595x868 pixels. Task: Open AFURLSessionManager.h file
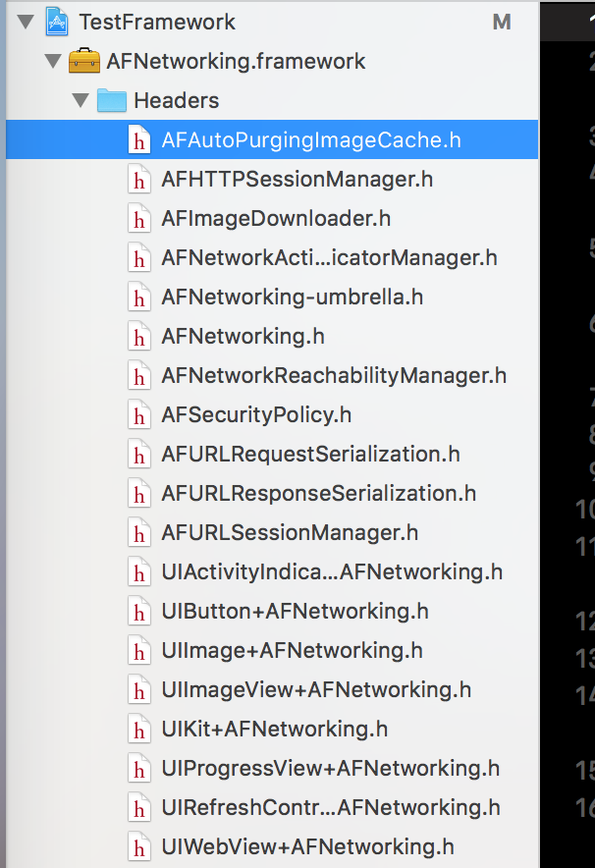coord(272,532)
